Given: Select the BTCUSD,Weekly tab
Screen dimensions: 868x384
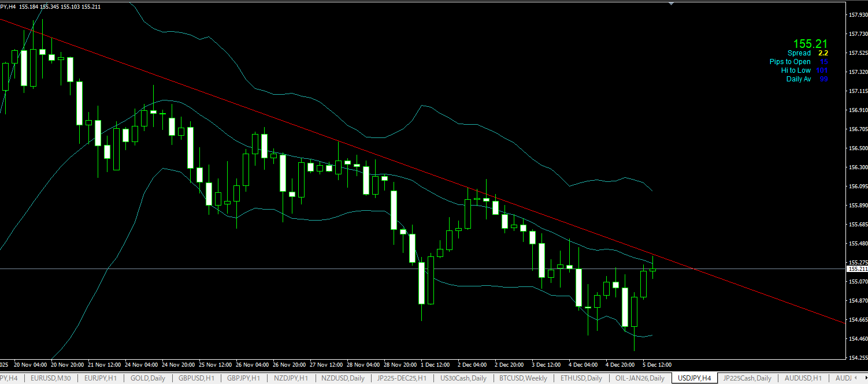Looking at the screenshot, I should [x=524, y=378].
